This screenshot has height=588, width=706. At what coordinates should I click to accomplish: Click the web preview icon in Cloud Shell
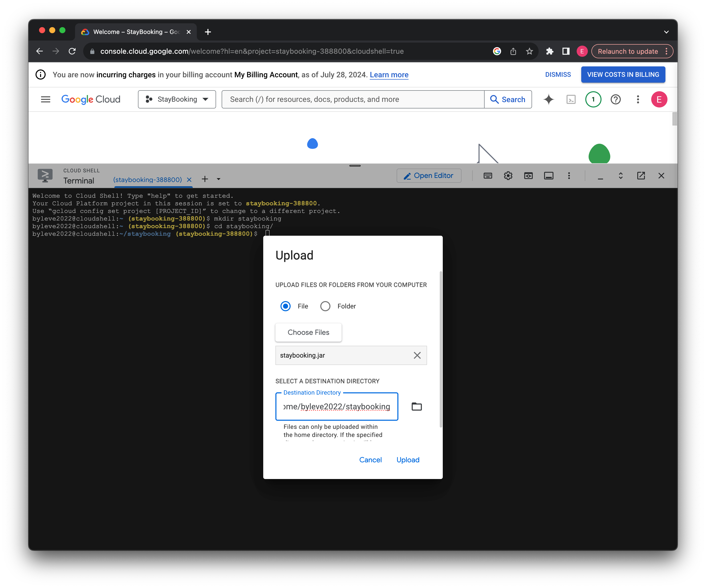pos(528,176)
